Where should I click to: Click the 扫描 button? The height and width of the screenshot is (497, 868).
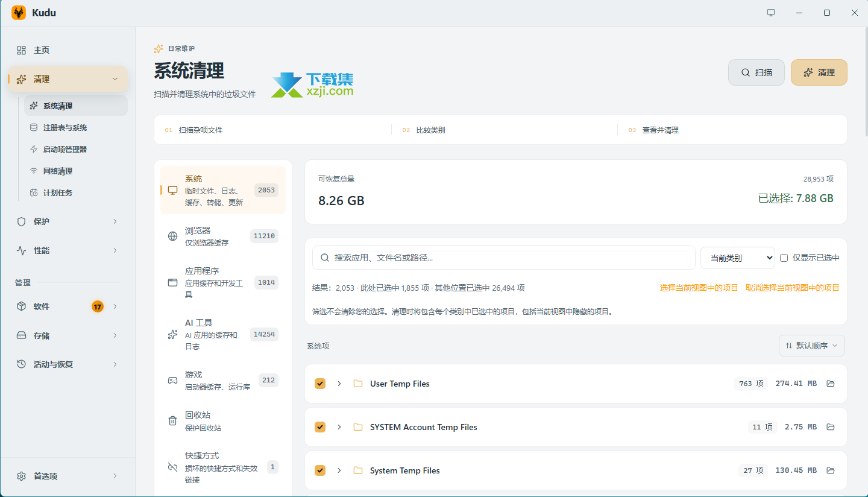(x=756, y=72)
